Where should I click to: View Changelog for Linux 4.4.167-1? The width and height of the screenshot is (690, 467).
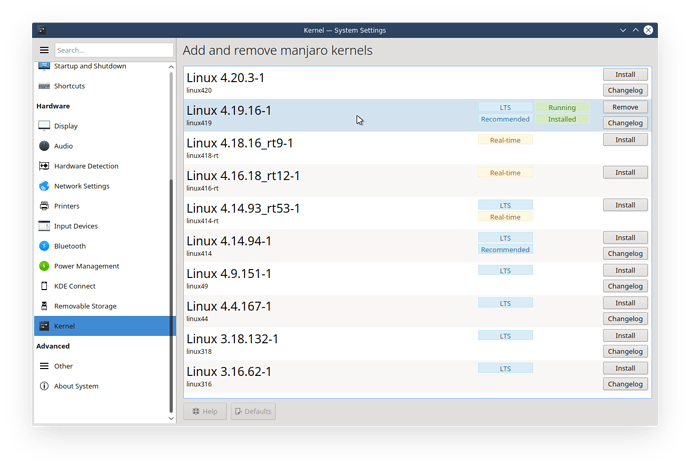625,319
